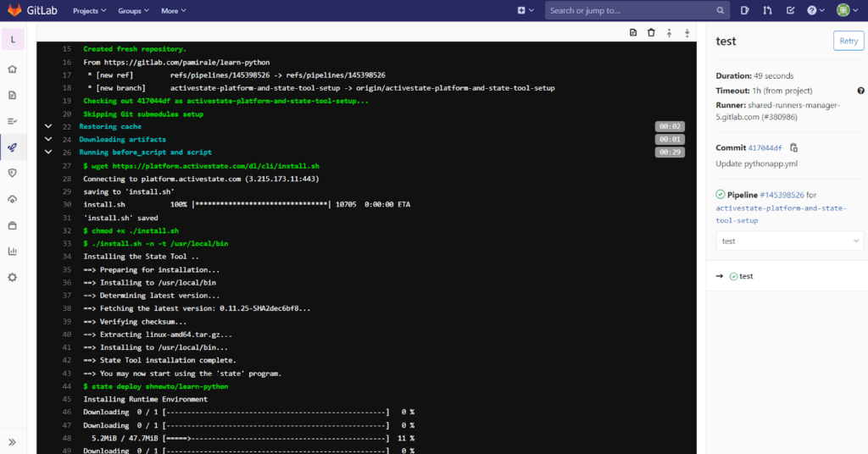The width and height of the screenshot is (868, 454).
Task: Click 'Installing Runtime Environment' log line
Action: 145,399
